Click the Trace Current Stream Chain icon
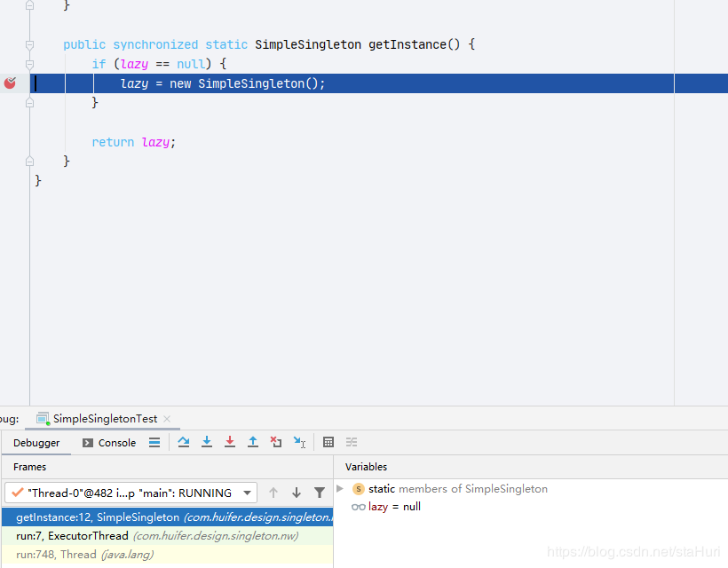 [352, 442]
